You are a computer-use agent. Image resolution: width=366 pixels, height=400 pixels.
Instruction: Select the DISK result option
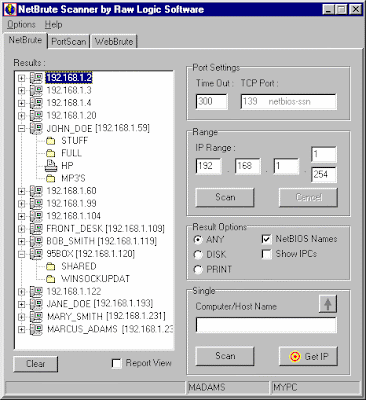point(198,255)
